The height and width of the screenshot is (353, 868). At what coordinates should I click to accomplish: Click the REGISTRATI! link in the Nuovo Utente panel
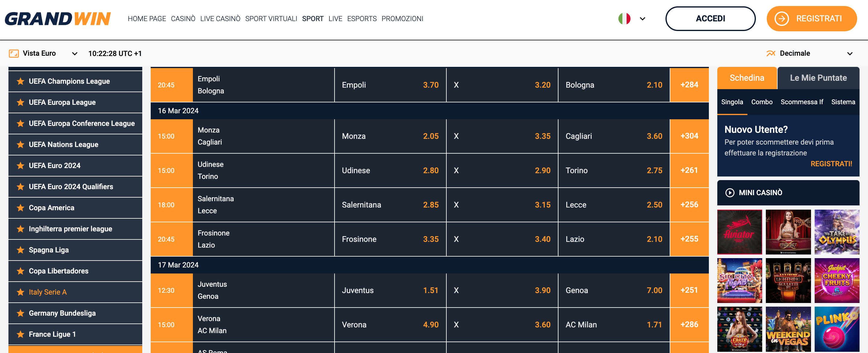coord(831,164)
